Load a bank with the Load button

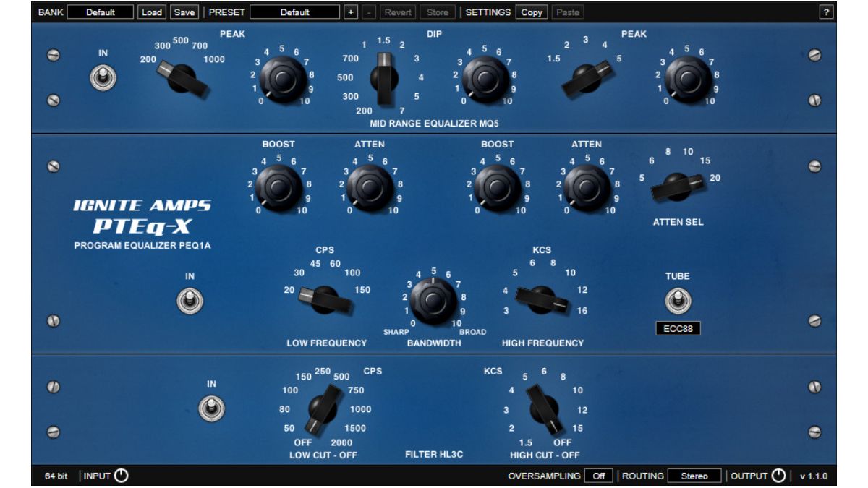click(153, 11)
